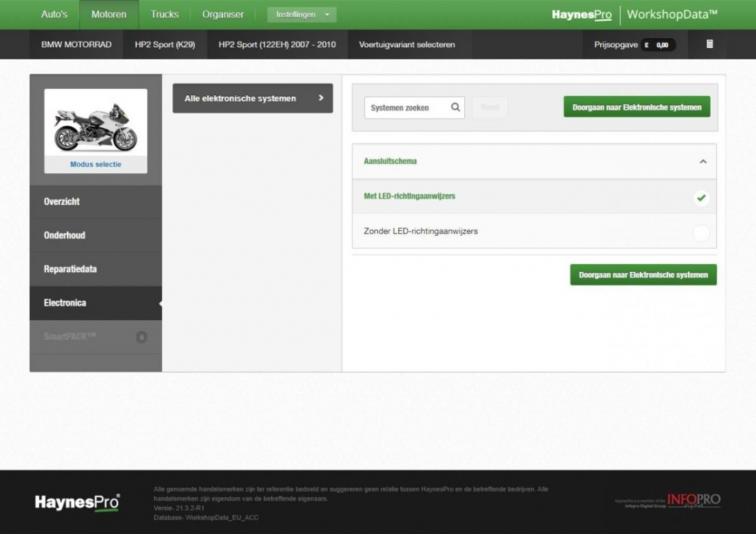Open the Prijsopgave price quote
756x534 pixels.
[x=634, y=44]
